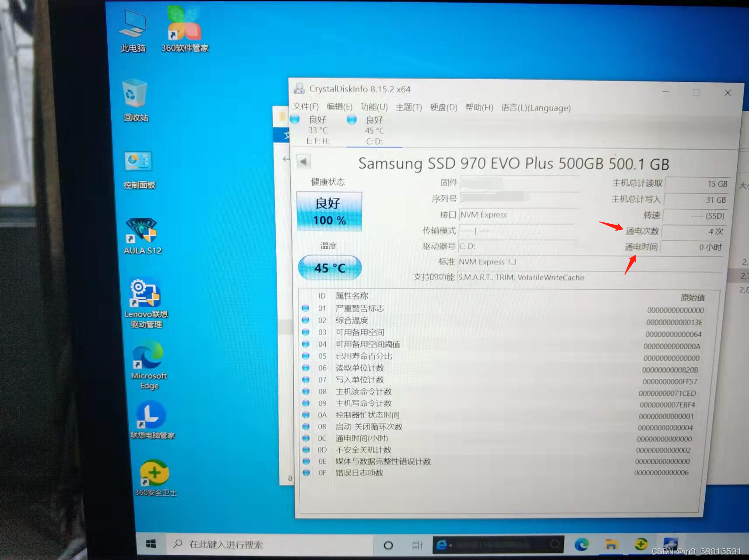Click the status dot for 0F 错误日志项数
Screen dimensions: 749x560
(306, 472)
